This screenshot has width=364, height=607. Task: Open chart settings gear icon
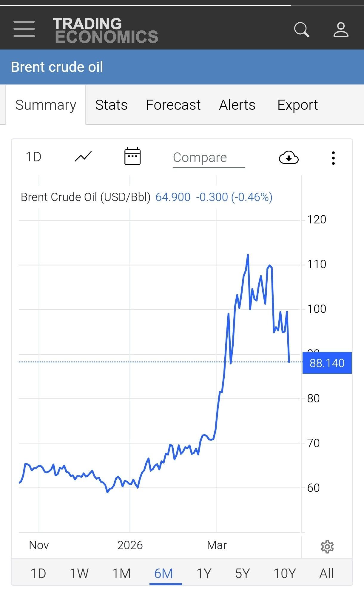tap(327, 546)
